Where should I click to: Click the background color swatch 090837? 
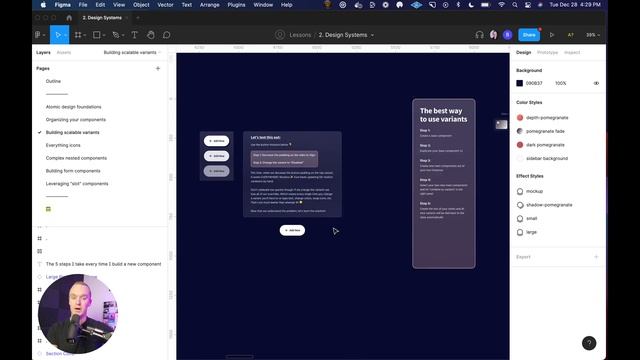(x=519, y=83)
